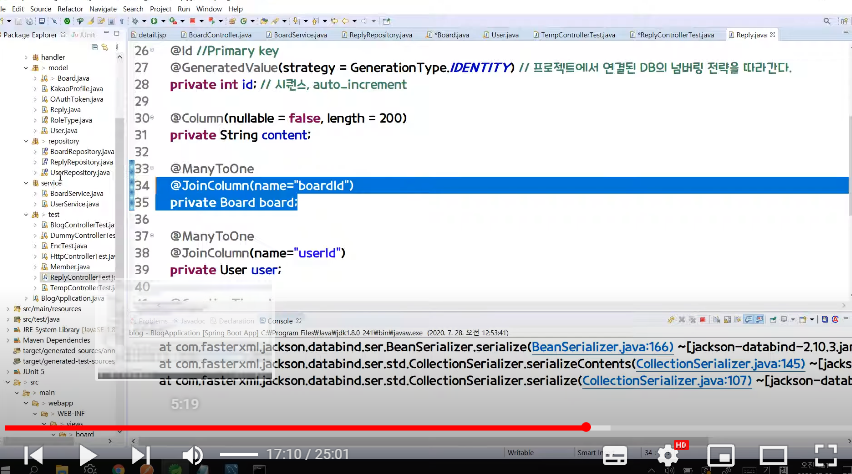Image resolution: width=852 pixels, height=474 pixels.
Task: Switch to the detail.jsp editor tab
Action: [148, 35]
